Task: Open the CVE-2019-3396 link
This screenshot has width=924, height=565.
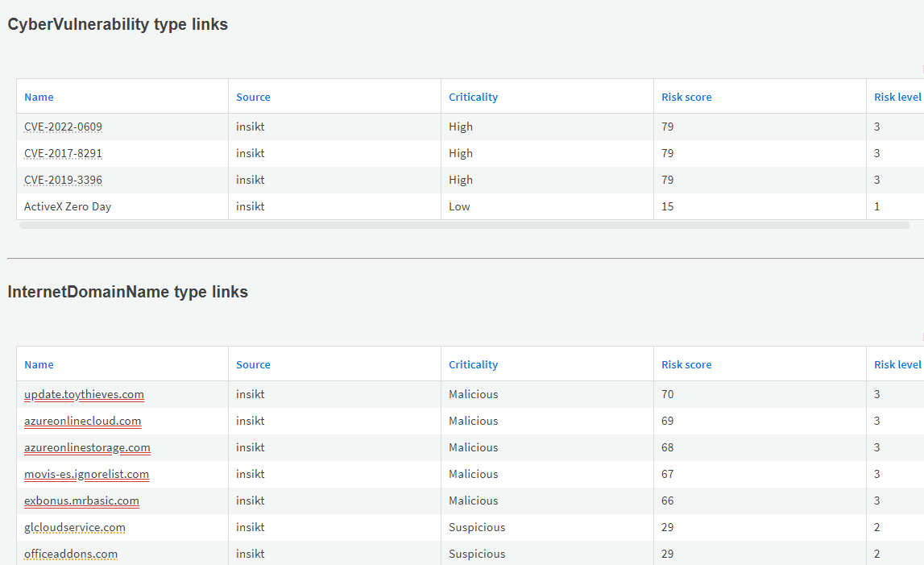Action: coord(63,180)
